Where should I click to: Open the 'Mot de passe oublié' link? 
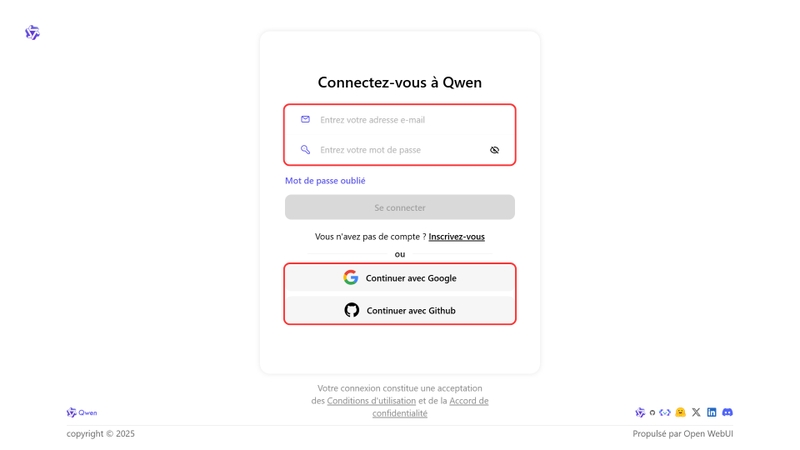(325, 181)
